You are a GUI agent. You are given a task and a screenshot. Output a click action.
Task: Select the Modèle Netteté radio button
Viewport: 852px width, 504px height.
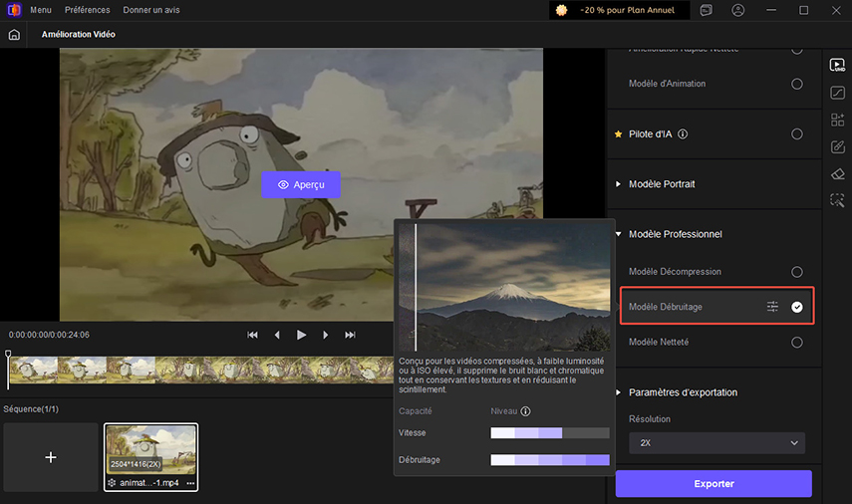coord(796,343)
